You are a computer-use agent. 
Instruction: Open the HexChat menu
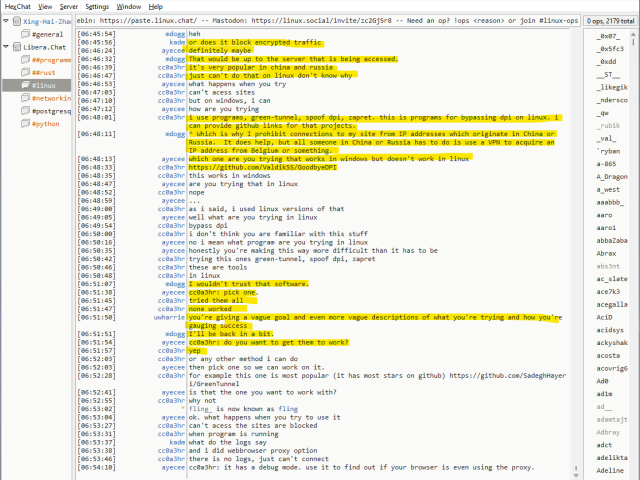pyautogui.click(x=17, y=6)
